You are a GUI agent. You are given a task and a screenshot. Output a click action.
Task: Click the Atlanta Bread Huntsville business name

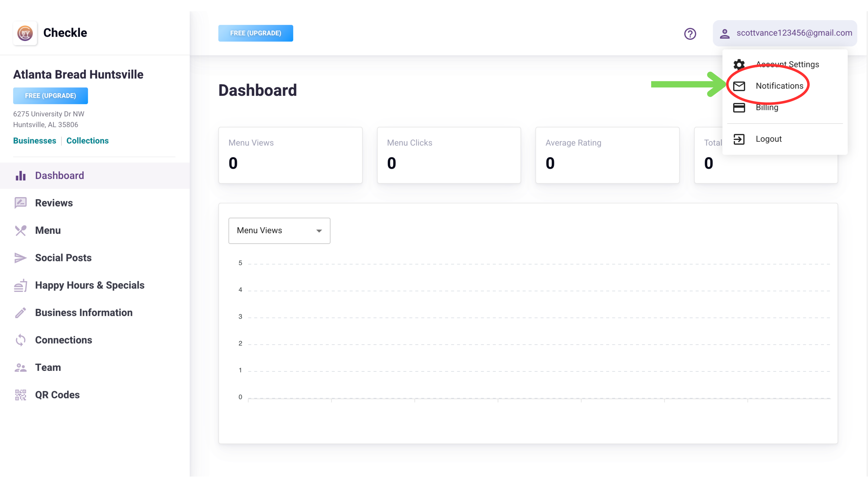click(78, 74)
